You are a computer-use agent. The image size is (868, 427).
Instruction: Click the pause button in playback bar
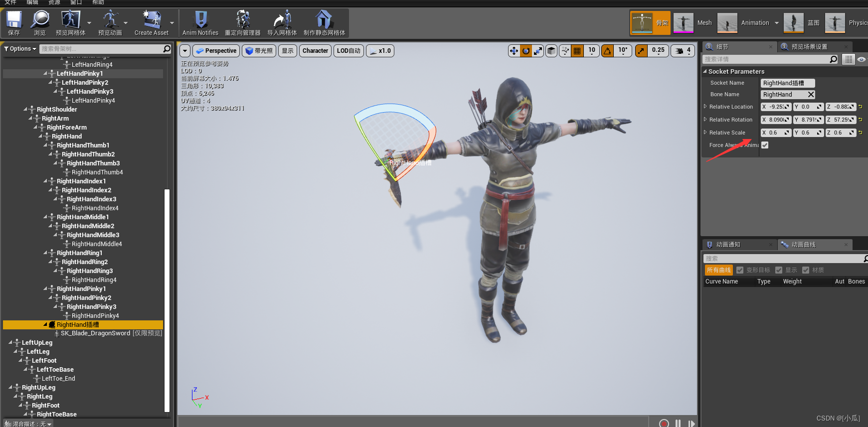(678, 423)
